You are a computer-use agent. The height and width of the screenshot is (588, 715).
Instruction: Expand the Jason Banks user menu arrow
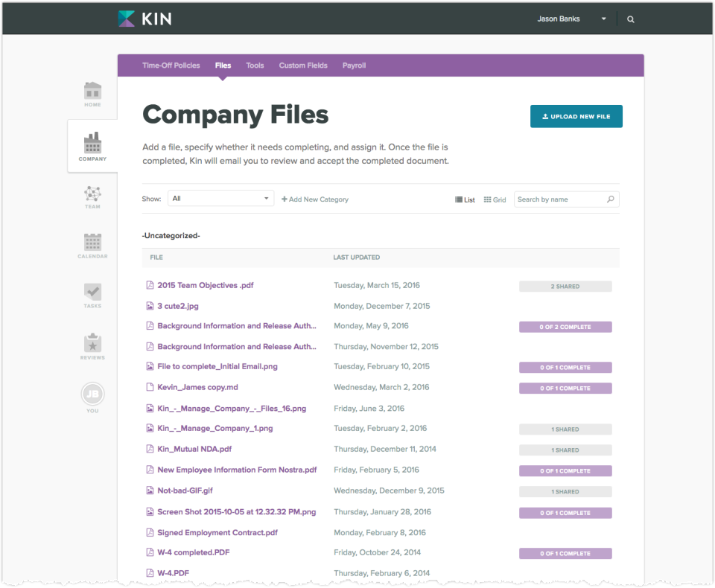[604, 19]
